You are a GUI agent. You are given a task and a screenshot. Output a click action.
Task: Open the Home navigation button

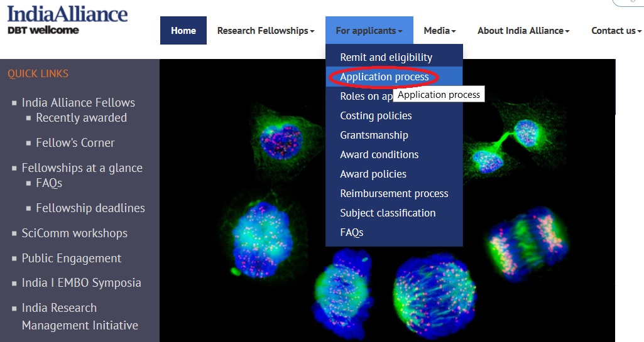tap(183, 30)
